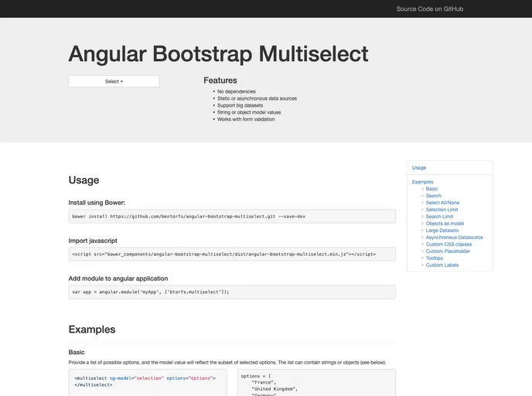
Task: Click the options array code snippet
Action: click(x=316, y=382)
